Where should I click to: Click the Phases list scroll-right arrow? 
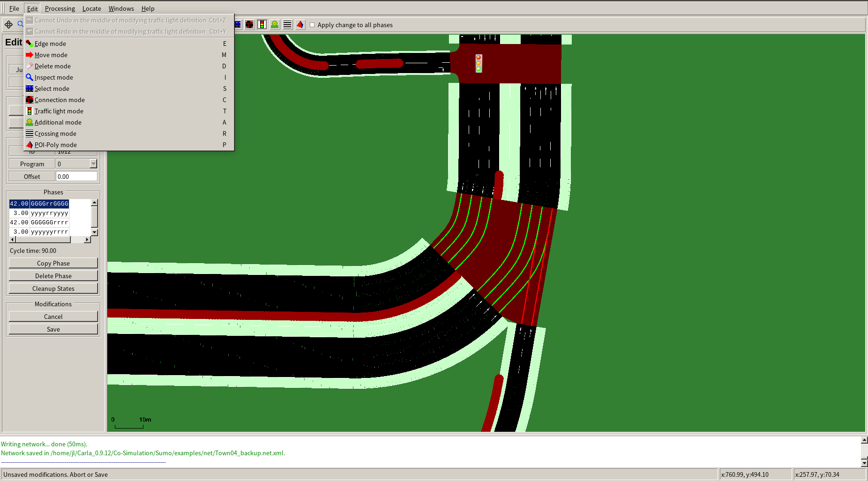tap(87, 239)
